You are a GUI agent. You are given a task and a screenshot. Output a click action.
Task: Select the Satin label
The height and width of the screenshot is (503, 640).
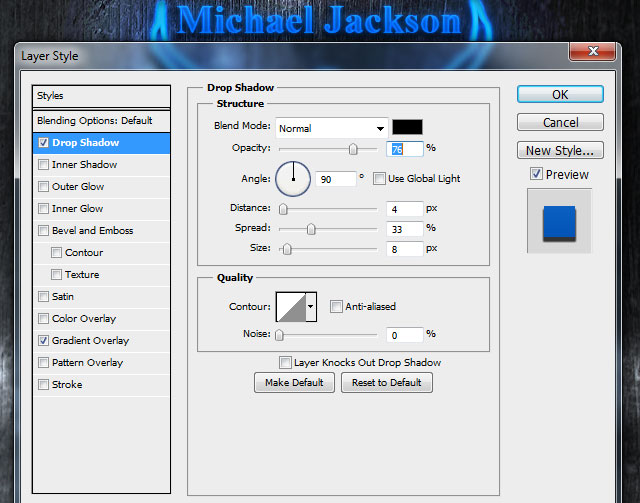63,296
